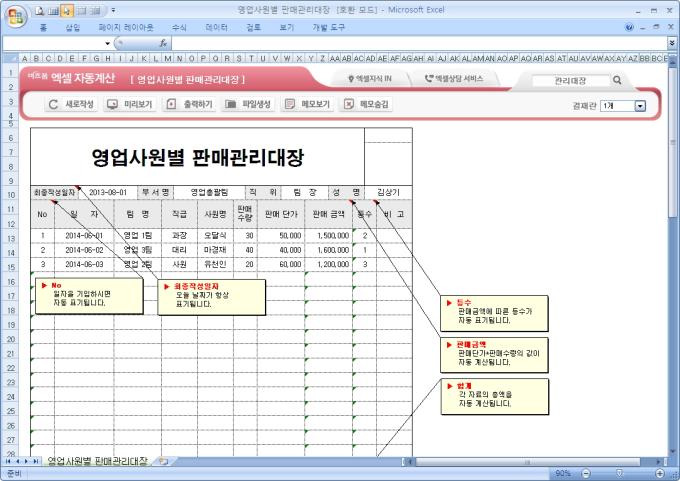Open the 홈 ribbon tab

[43, 27]
